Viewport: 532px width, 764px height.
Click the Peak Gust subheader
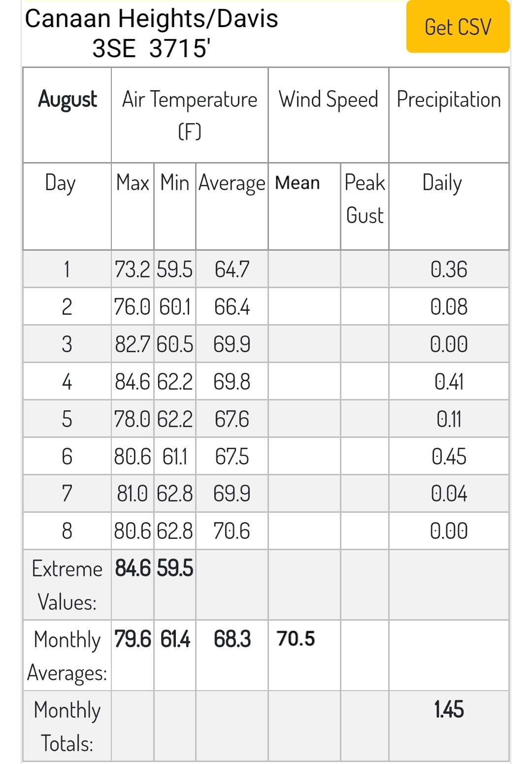pos(365,199)
